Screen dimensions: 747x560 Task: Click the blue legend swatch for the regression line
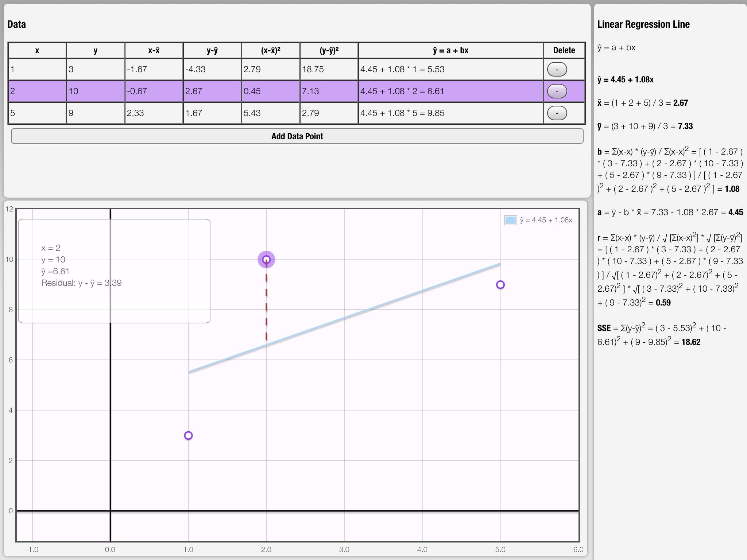point(510,220)
